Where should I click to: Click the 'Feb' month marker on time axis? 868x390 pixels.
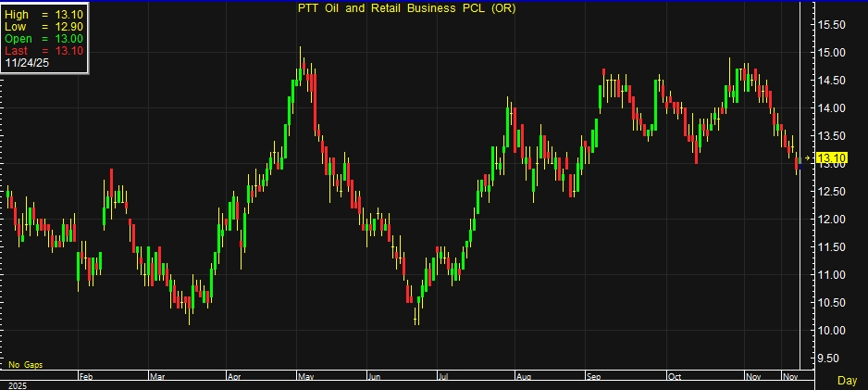pyautogui.click(x=86, y=378)
